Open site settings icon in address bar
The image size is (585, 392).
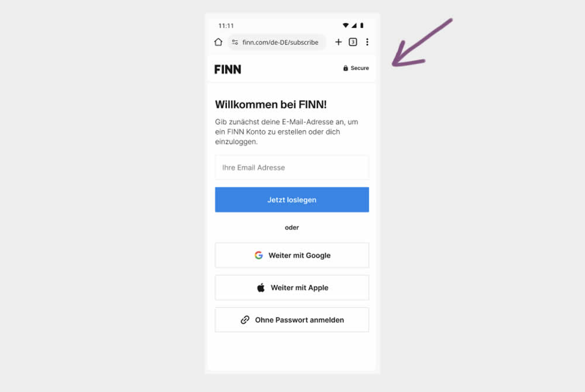tap(235, 42)
